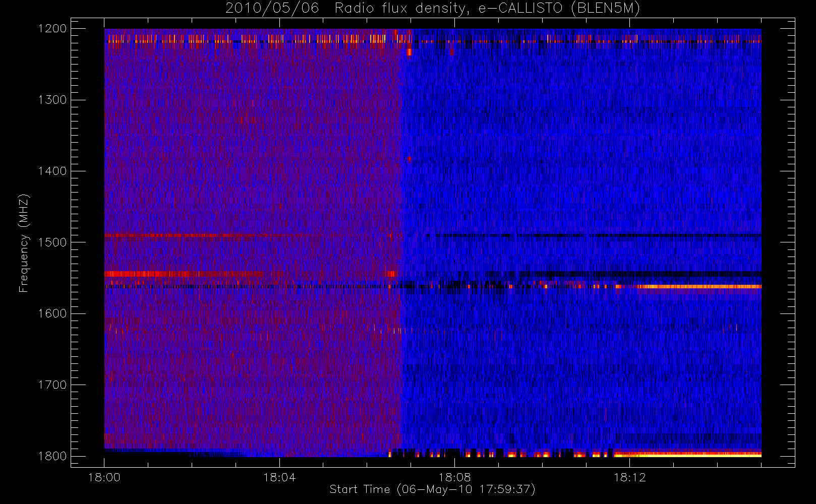Click the 1500 frequency tick label
This screenshot has width=816, height=504.
tap(52, 242)
